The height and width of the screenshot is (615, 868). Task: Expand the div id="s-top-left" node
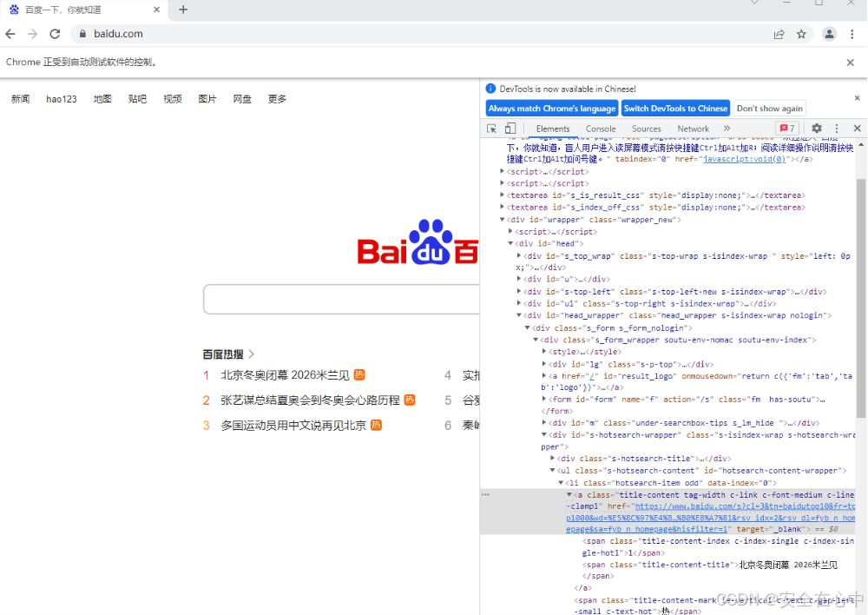(519, 292)
